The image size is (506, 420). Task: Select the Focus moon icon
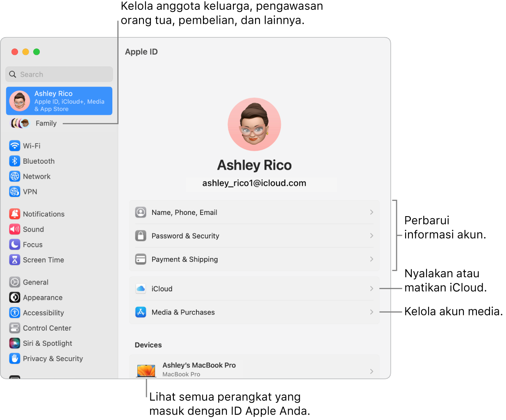(x=15, y=244)
